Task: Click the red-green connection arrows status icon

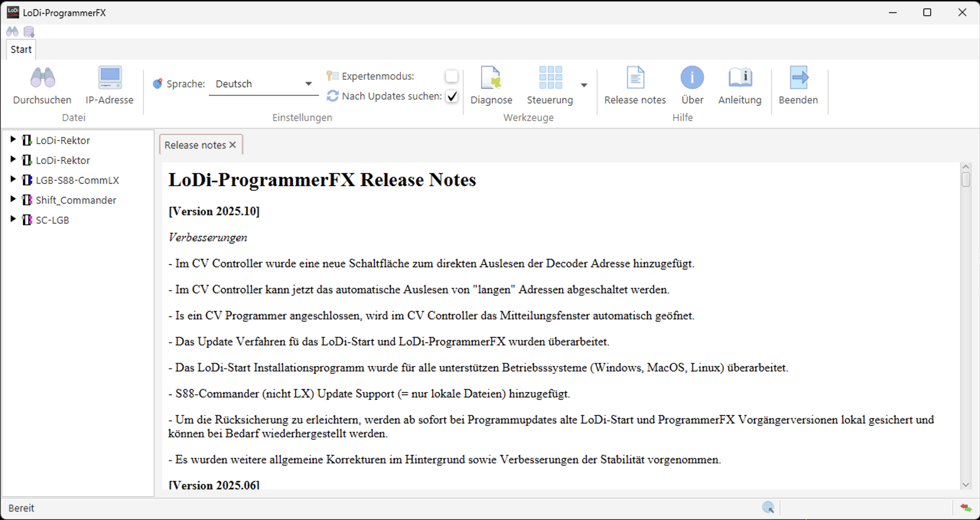Action: tap(966, 508)
